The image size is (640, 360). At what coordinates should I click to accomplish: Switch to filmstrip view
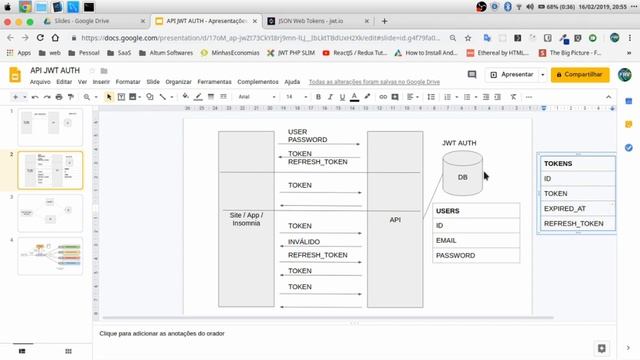pyautogui.click(x=22, y=351)
